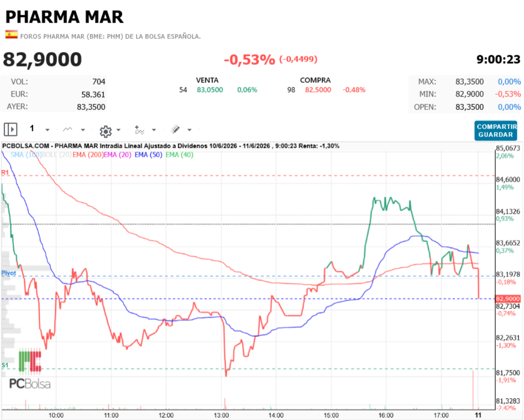Toggle the EMA (50) legend indicator

click(x=148, y=155)
